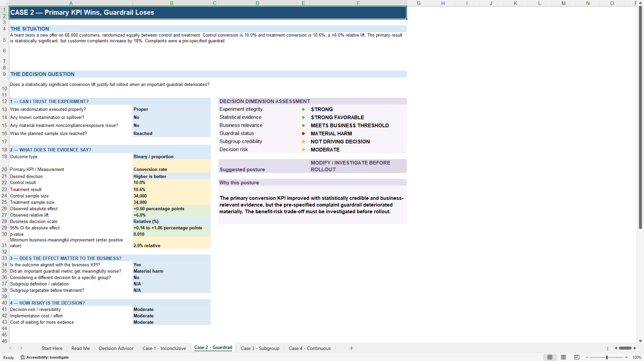Click the 'Relative (%)' decision scale cell
The height and width of the screenshot is (361, 644).
[x=171, y=221]
